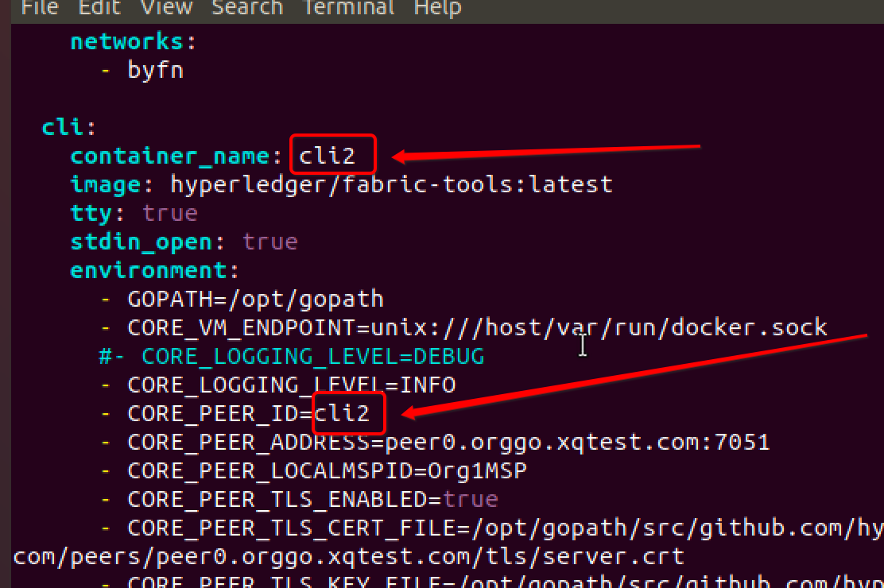The width and height of the screenshot is (884, 588).
Task: Click the boxed cli2 in CORE_PEER_ID
Action: [348, 412]
